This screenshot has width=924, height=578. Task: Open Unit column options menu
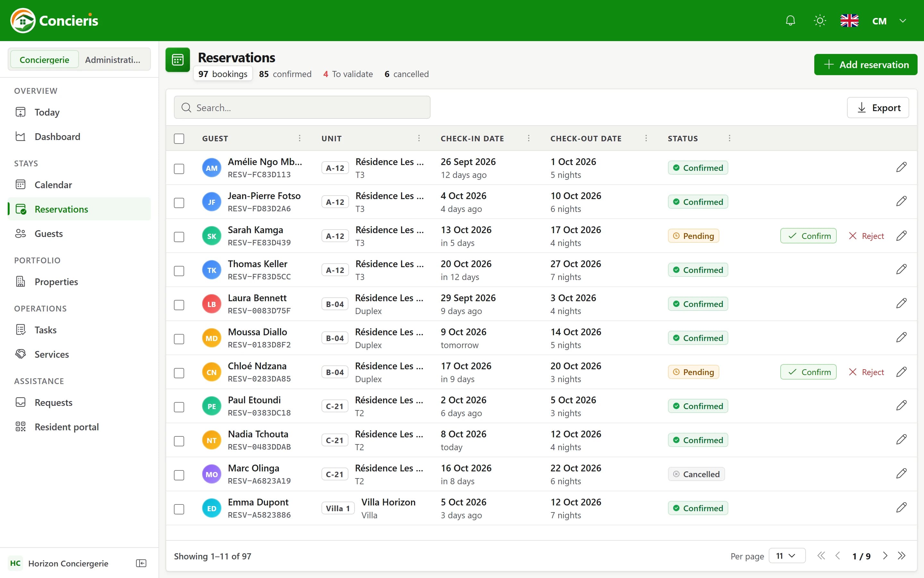419,138
